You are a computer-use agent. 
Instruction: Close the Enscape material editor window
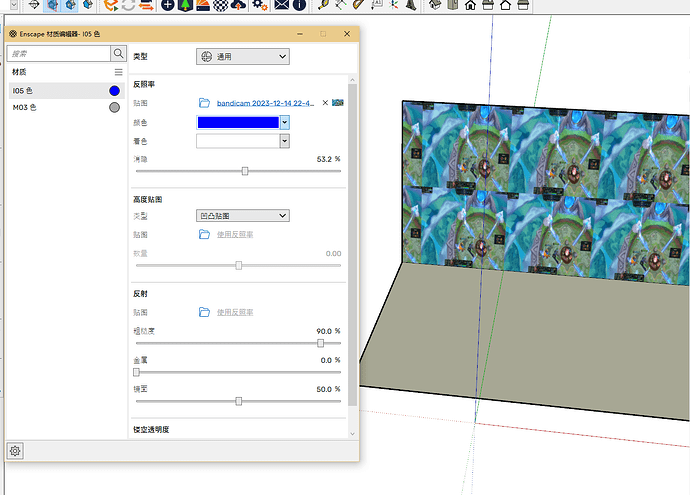(347, 34)
